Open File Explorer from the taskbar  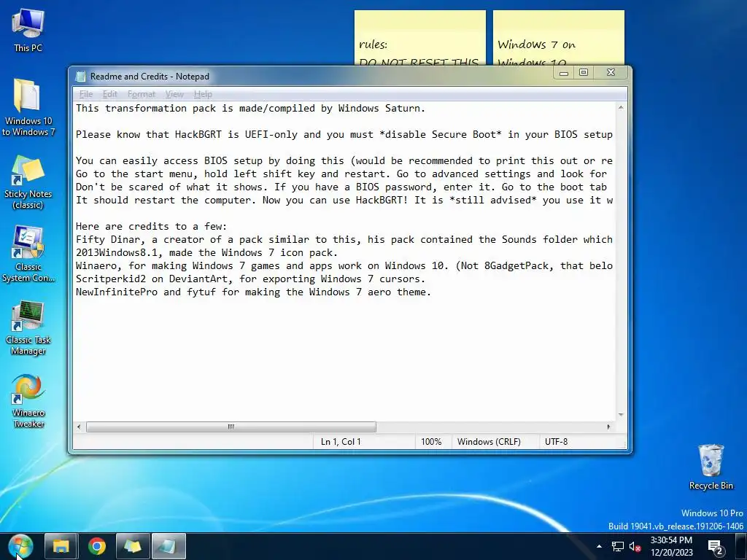61,546
